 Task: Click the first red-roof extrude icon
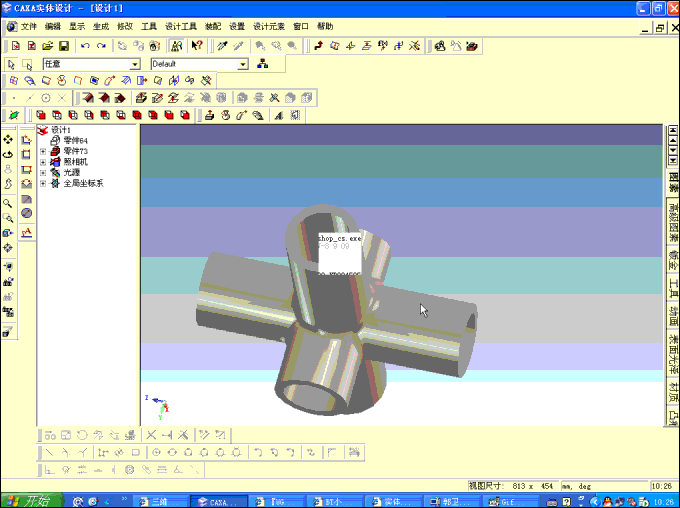(88, 98)
